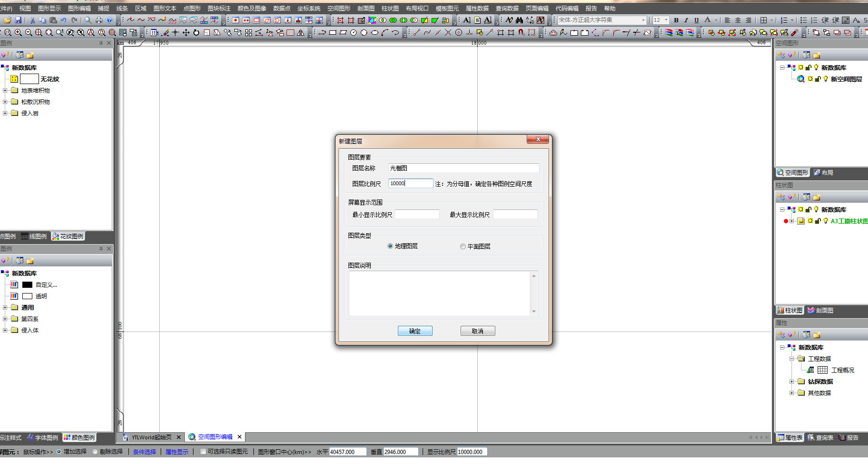868x464 pixels.
Task: Click the Find binoculars icon
Action: (x=519, y=20)
